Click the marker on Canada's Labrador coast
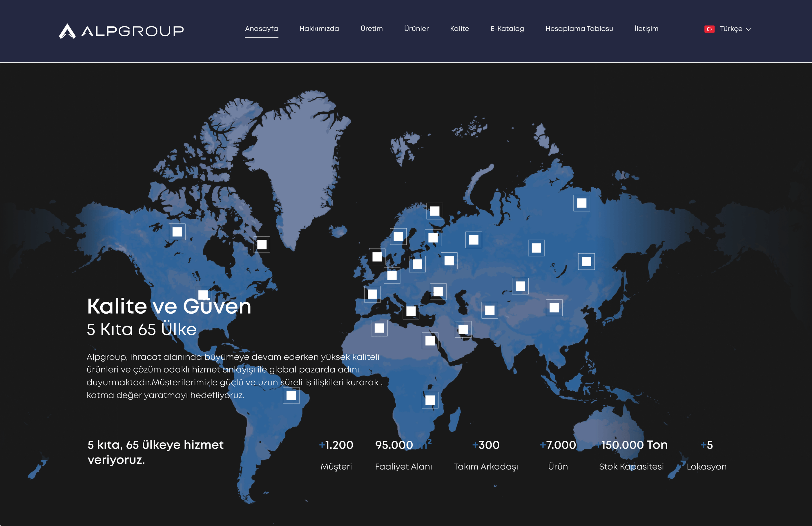The width and height of the screenshot is (812, 526). [x=262, y=244]
